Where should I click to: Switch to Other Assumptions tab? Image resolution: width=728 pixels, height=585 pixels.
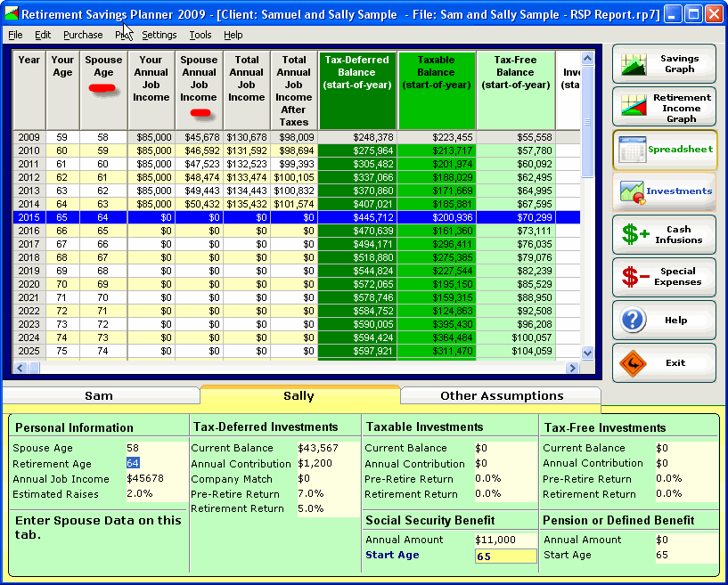coord(501,395)
